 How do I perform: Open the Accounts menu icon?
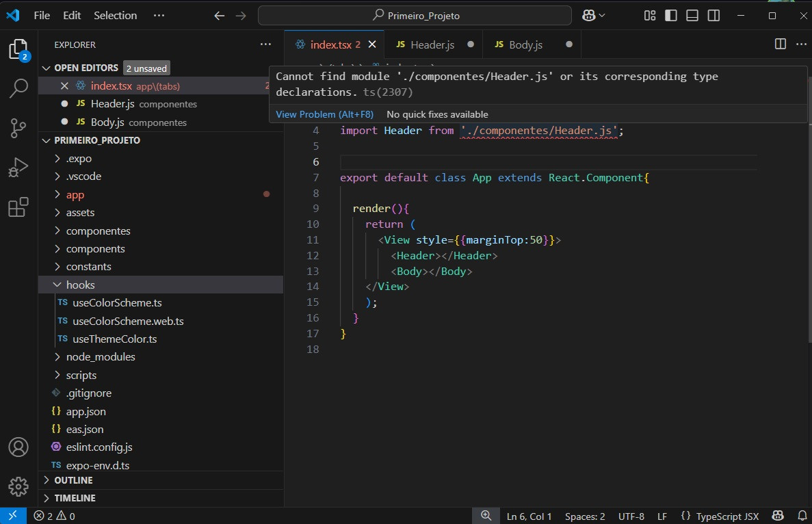point(18,447)
